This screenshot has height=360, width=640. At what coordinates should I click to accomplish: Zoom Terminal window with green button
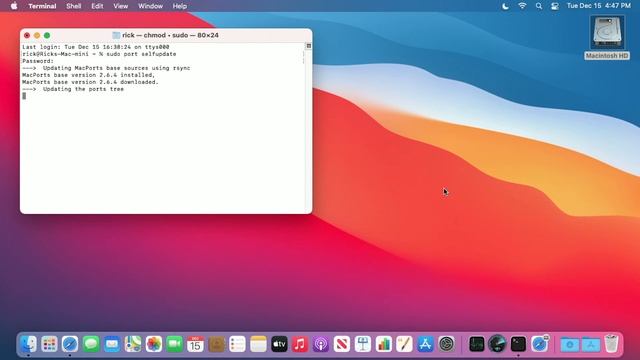pyautogui.click(x=47, y=36)
